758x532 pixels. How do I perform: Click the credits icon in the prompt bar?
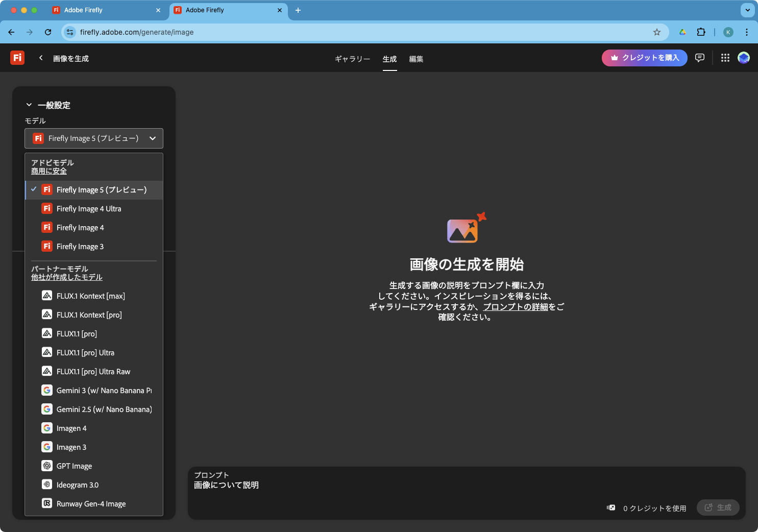pos(611,507)
